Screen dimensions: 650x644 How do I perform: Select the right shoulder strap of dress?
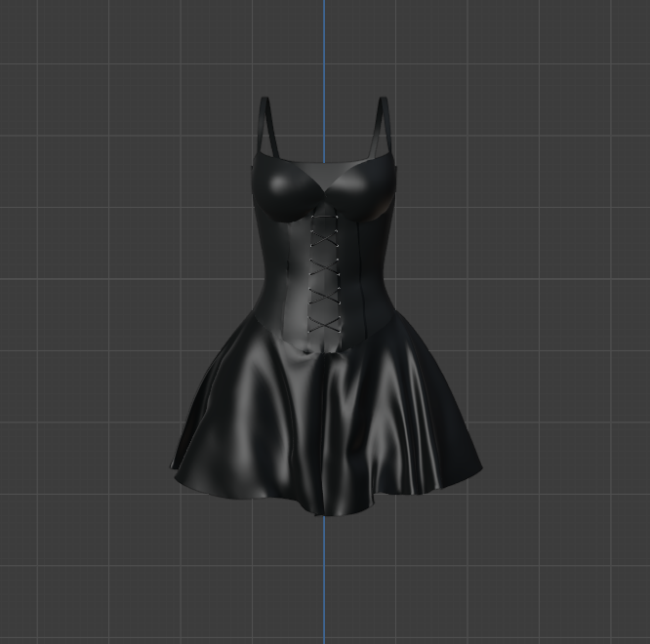(x=383, y=127)
